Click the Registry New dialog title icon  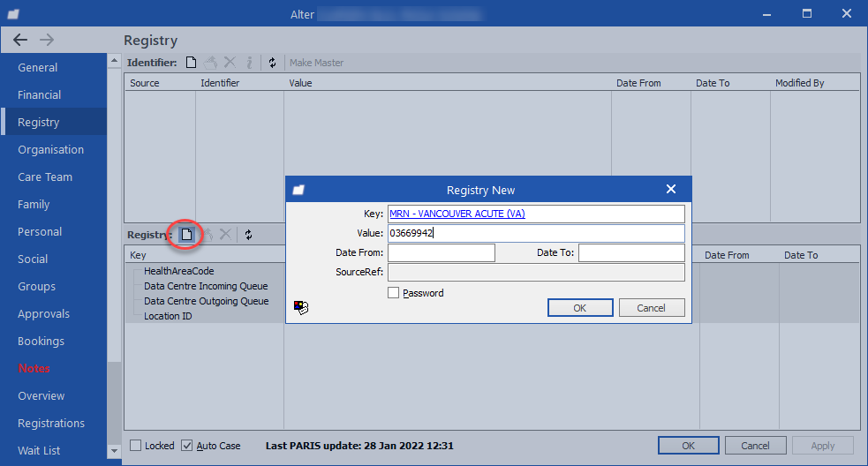click(x=299, y=190)
